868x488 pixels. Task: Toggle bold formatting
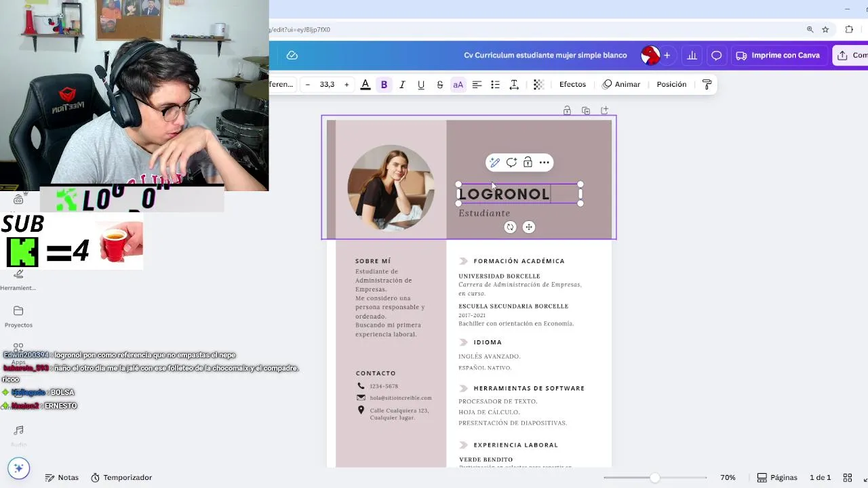pyautogui.click(x=384, y=85)
